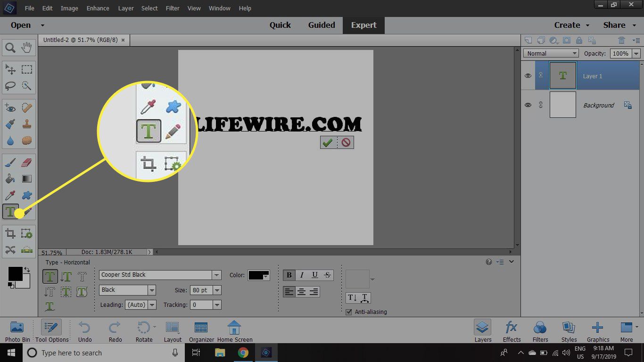This screenshot has width=644, height=362.
Task: Show the Effects panel
Action: [512, 331]
